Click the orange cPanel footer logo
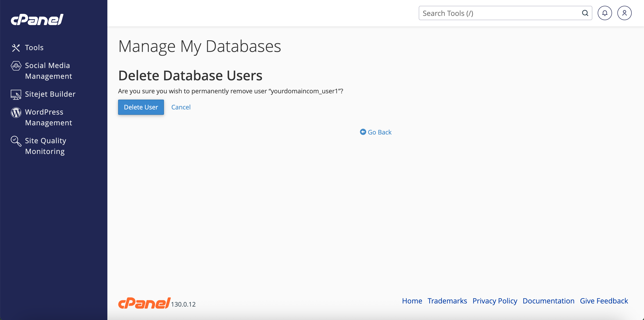Screen dimensions: 644x320 pos(144,303)
